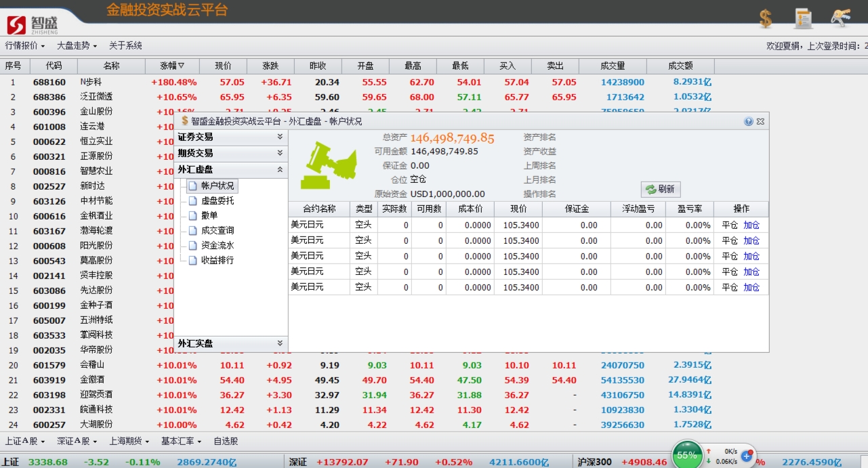Click the 55% memory accelerator ball
This screenshot has width=868, height=468.
click(x=687, y=455)
